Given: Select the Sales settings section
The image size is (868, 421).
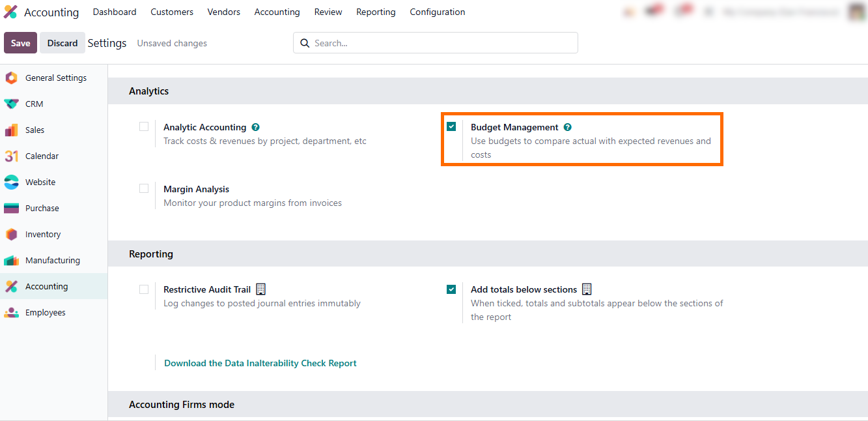Looking at the screenshot, I should tap(35, 130).
